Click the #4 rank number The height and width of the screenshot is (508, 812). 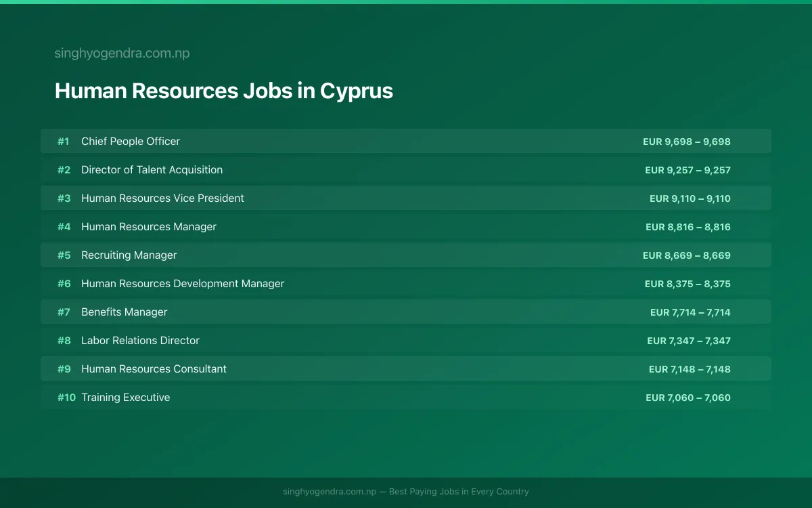pyautogui.click(x=64, y=227)
